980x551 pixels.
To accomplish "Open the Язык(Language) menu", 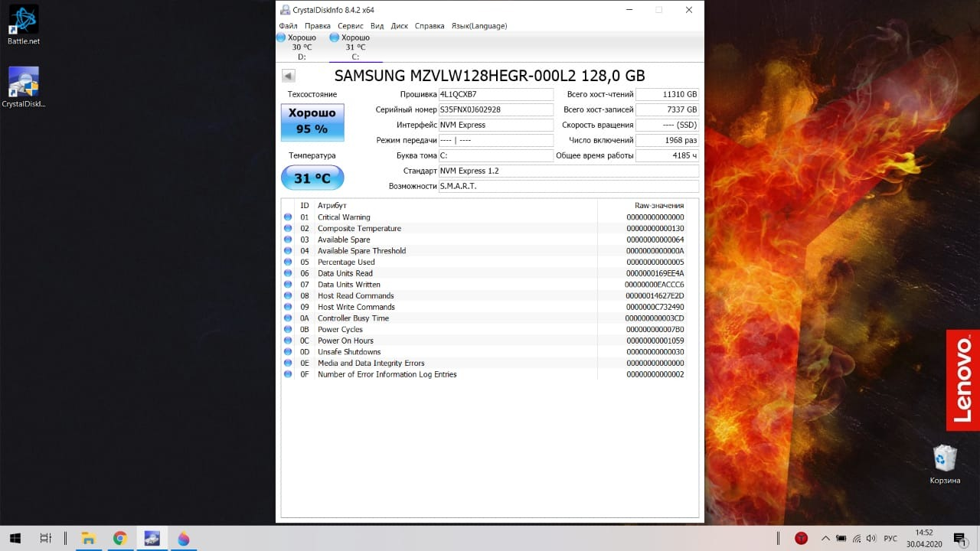I will tap(479, 26).
